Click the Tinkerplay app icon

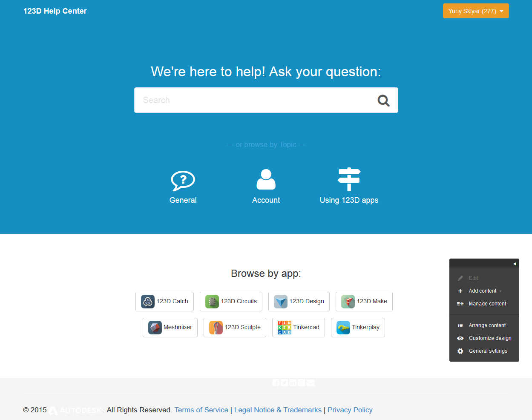343,328
